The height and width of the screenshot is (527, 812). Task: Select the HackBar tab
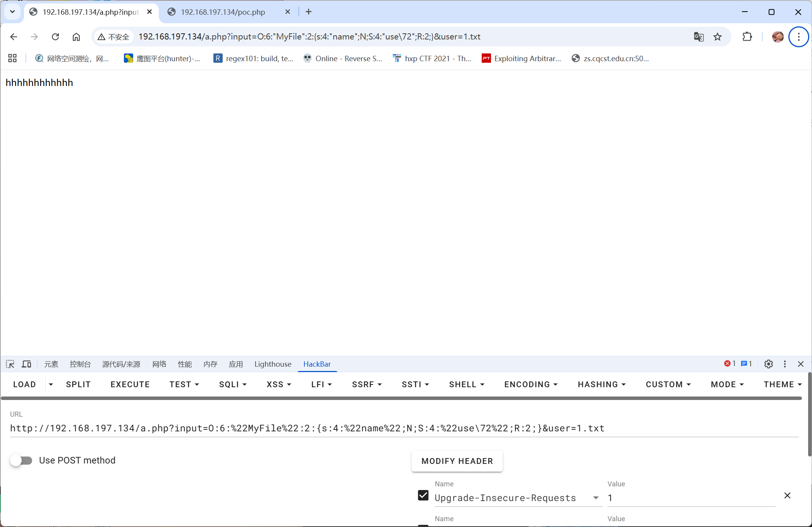pos(317,364)
